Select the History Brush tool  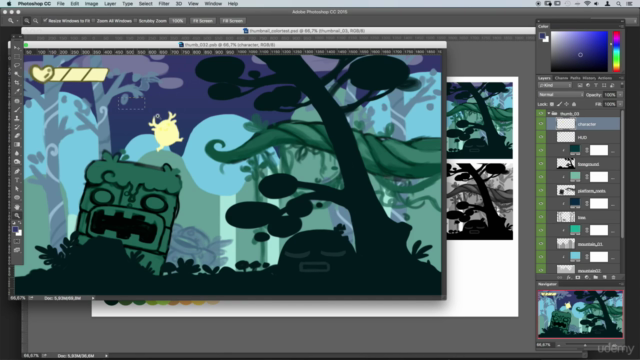pyautogui.click(x=17, y=127)
